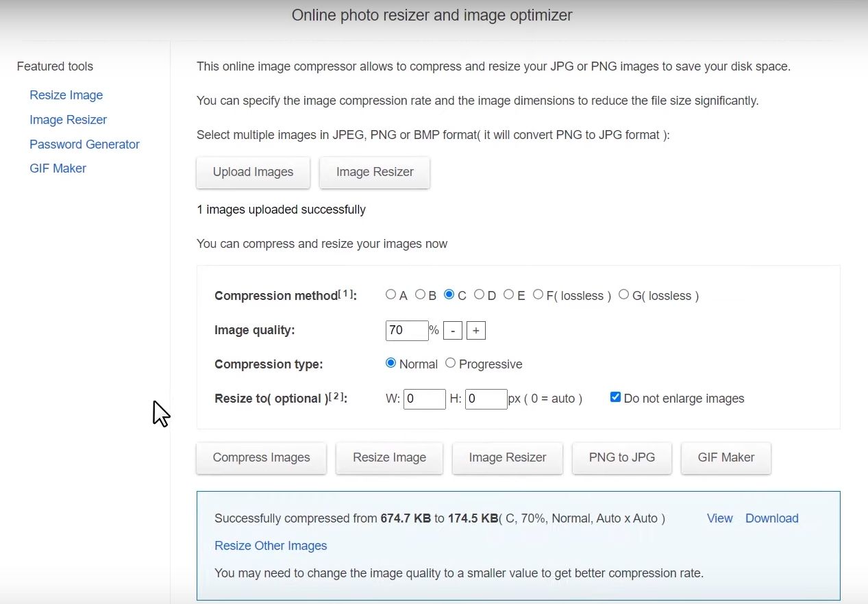The height and width of the screenshot is (604, 868).
Task: Increase image quality with plus button
Action: (476, 331)
